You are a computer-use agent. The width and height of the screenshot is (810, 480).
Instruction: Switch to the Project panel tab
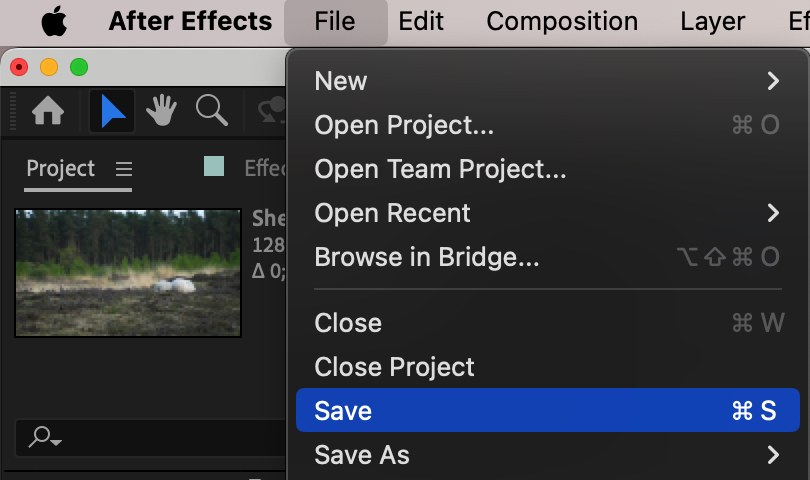click(x=61, y=169)
